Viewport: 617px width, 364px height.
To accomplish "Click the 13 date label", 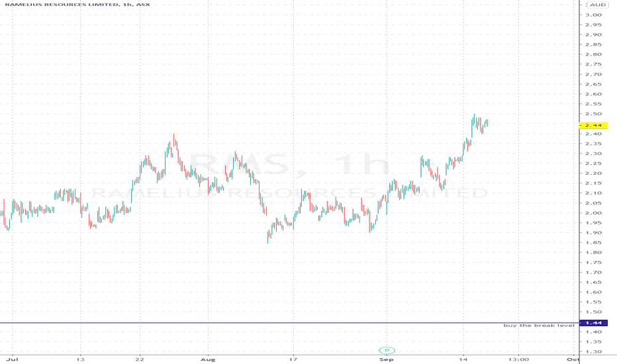I will point(80,359).
